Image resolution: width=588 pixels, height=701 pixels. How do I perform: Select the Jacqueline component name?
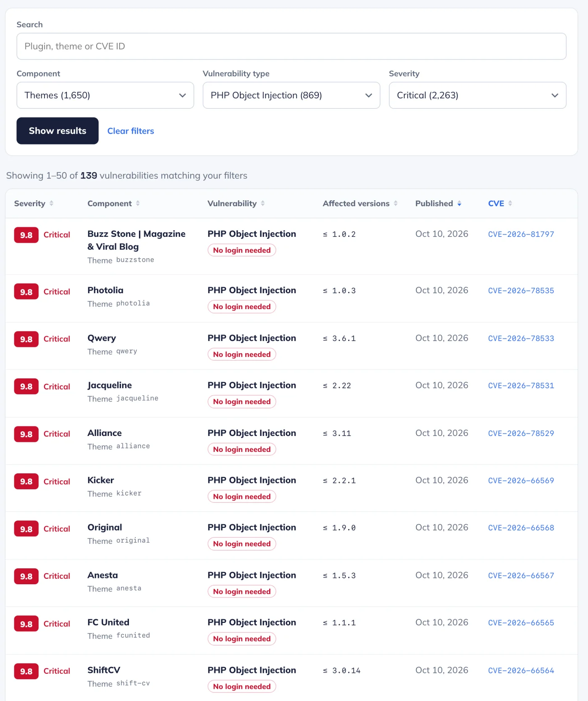click(x=110, y=385)
